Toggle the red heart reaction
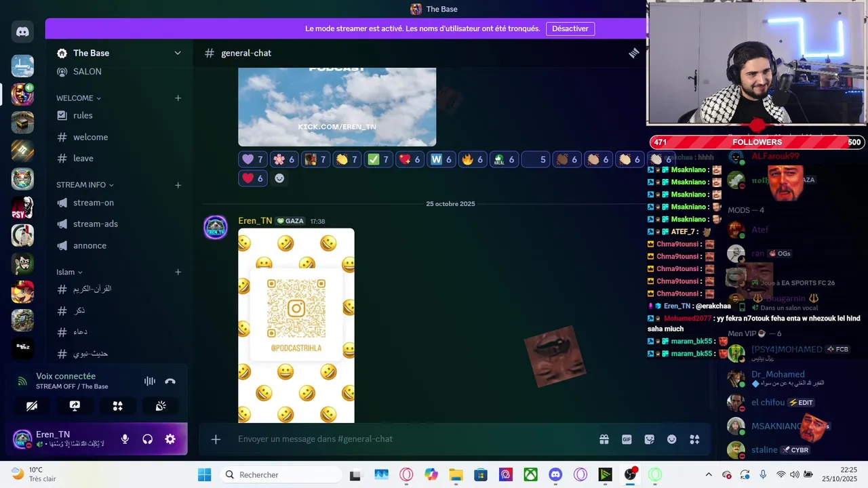Viewport: 868px width, 488px height. click(253, 178)
